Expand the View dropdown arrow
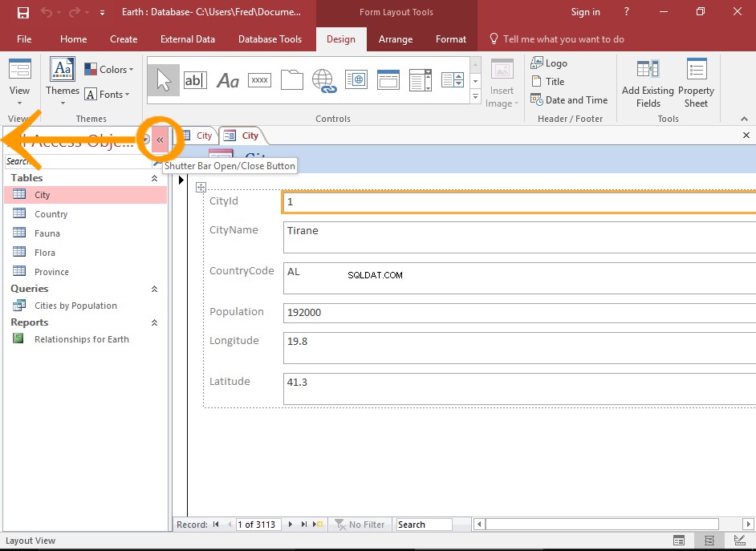Screen dimensions: 756x551 (x=20, y=103)
